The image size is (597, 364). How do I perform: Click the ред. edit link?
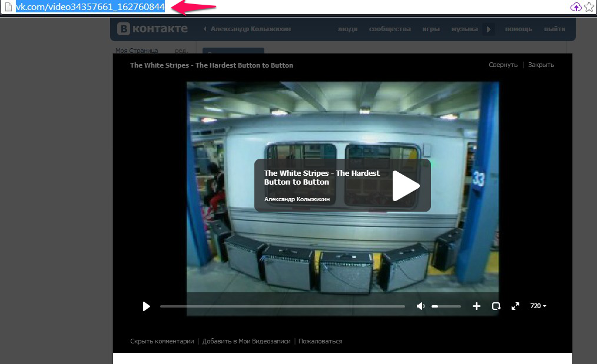(x=181, y=51)
